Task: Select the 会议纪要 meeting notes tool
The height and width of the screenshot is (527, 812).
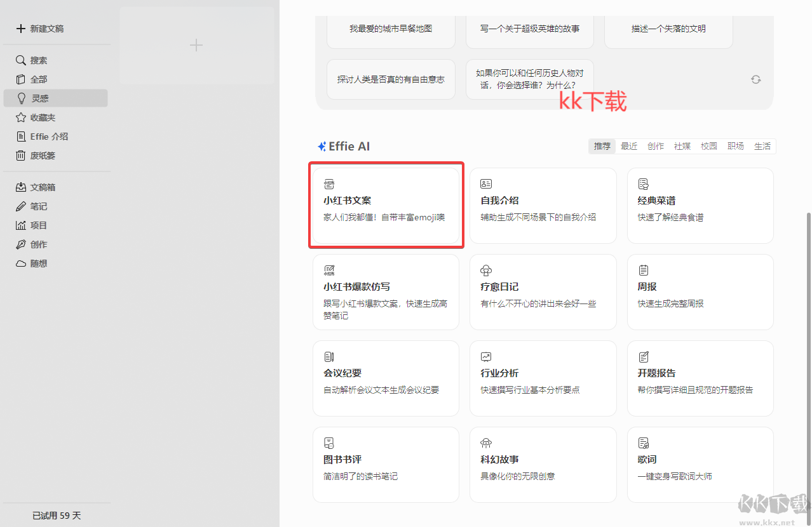Action: (386, 378)
